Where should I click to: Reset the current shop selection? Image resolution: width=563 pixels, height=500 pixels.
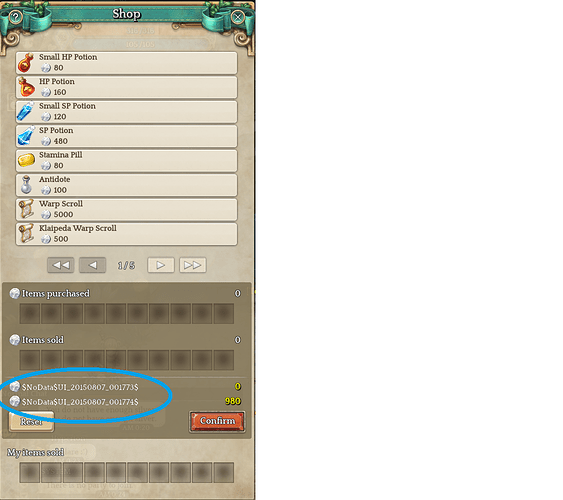click(x=32, y=421)
